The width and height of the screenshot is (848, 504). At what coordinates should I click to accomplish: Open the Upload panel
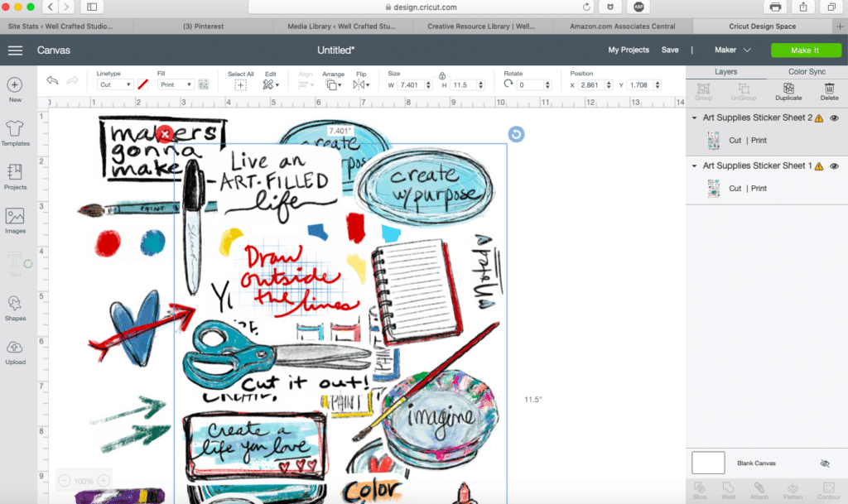pyautogui.click(x=15, y=353)
